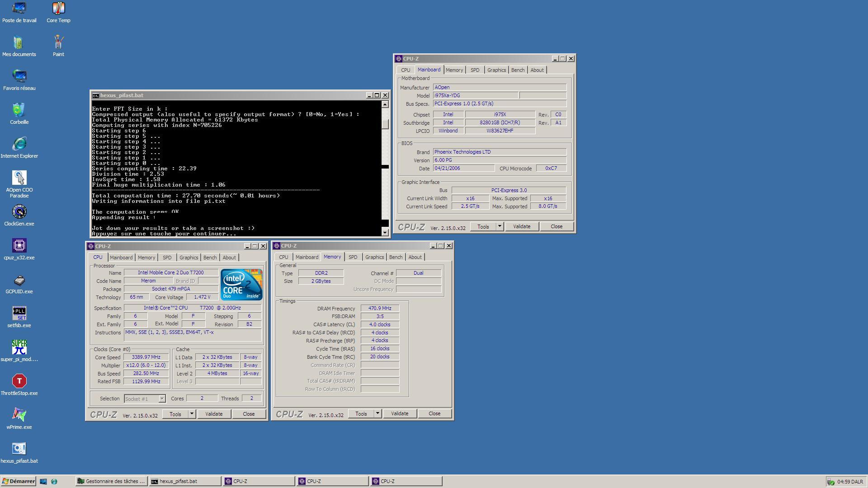
Task: Open Bench tab in Memory window
Action: coord(396,257)
